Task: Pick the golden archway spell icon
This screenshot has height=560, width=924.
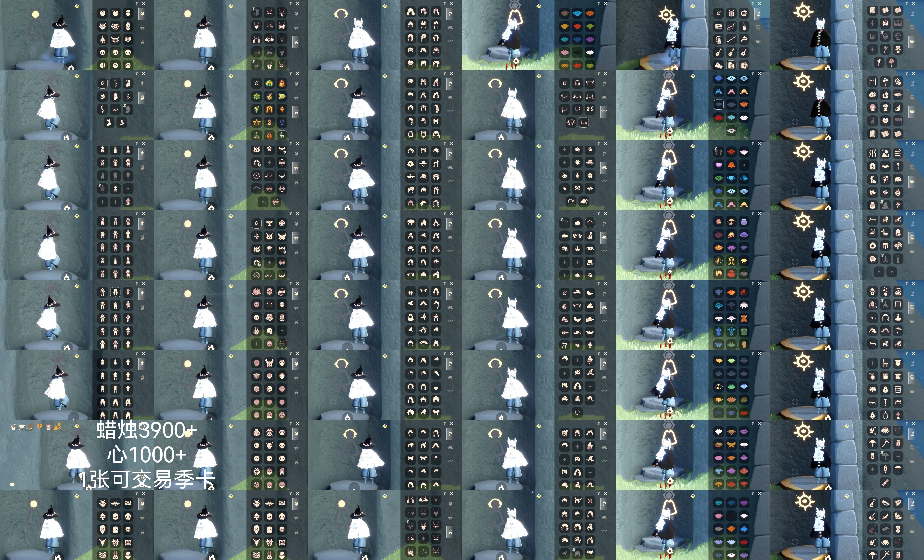Action: tap(269, 109)
